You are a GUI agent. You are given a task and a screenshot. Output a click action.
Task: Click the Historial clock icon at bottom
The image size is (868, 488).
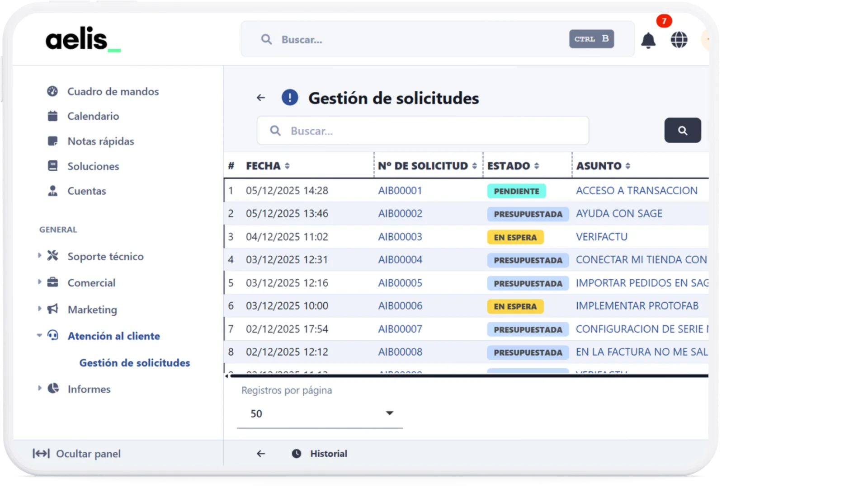[x=296, y=454]
